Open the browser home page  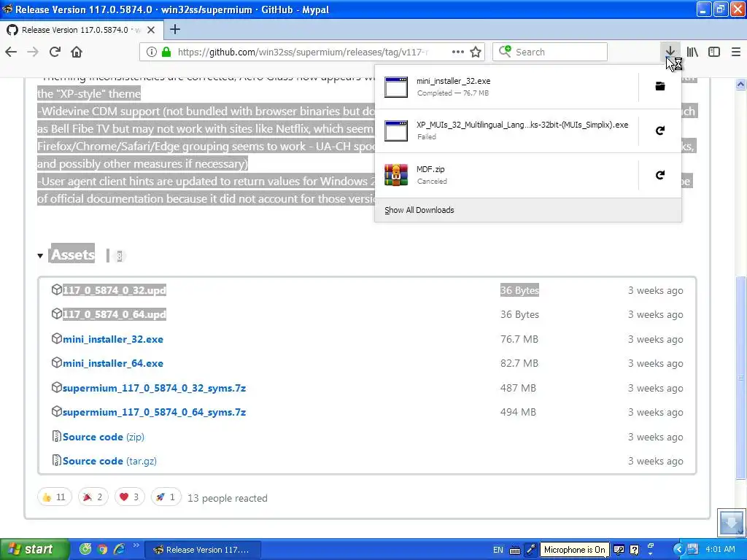coord(77,52)
